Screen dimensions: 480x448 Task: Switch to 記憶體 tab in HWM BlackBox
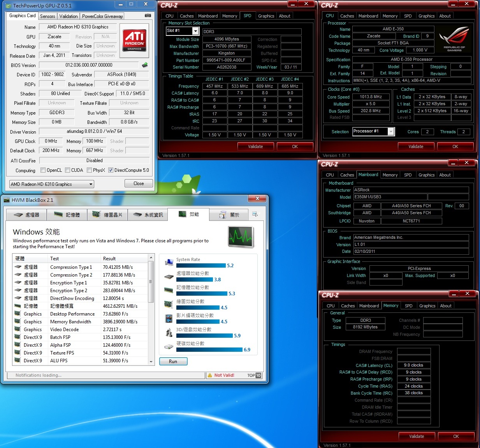[x=67, y=215]
